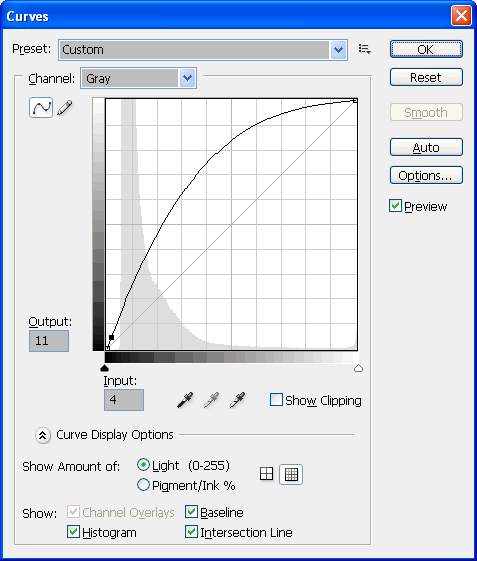Open the Channel Gray dropdown
This screenshot has height=561, width=477.
click(138, 78)
